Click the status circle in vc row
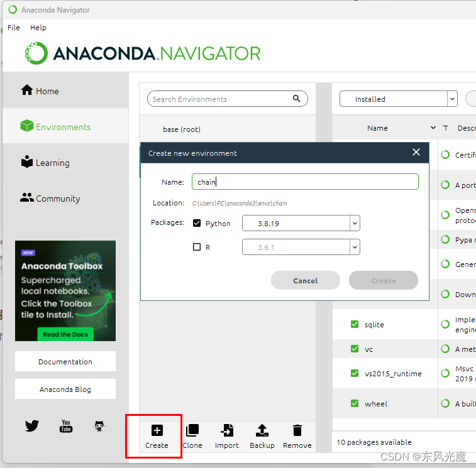 pos(445,349)
